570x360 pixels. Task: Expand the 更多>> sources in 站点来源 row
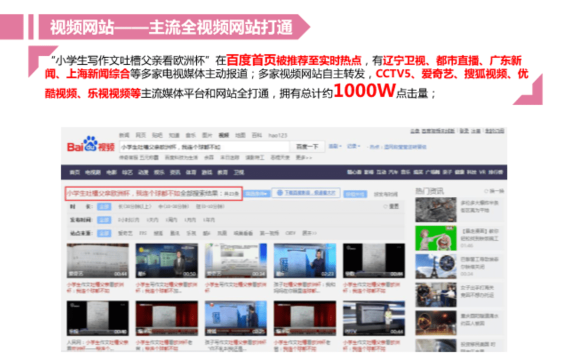[309, 233]
